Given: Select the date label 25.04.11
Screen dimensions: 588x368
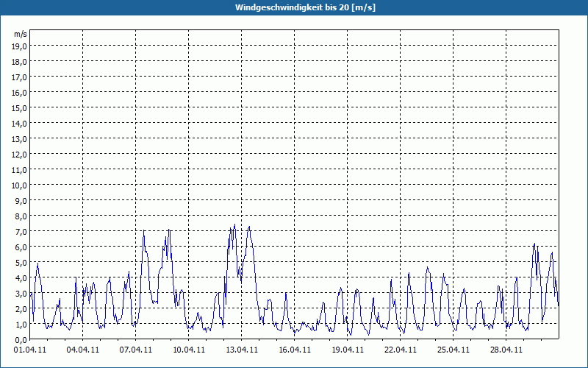Looking at the screenshot, I should pos(453,350).
